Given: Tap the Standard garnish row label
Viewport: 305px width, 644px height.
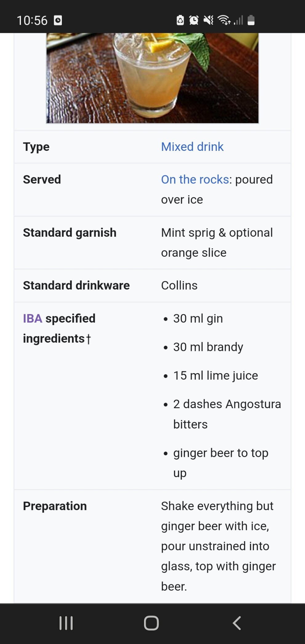Looking at the screenshot, I should tap(70, 232).
